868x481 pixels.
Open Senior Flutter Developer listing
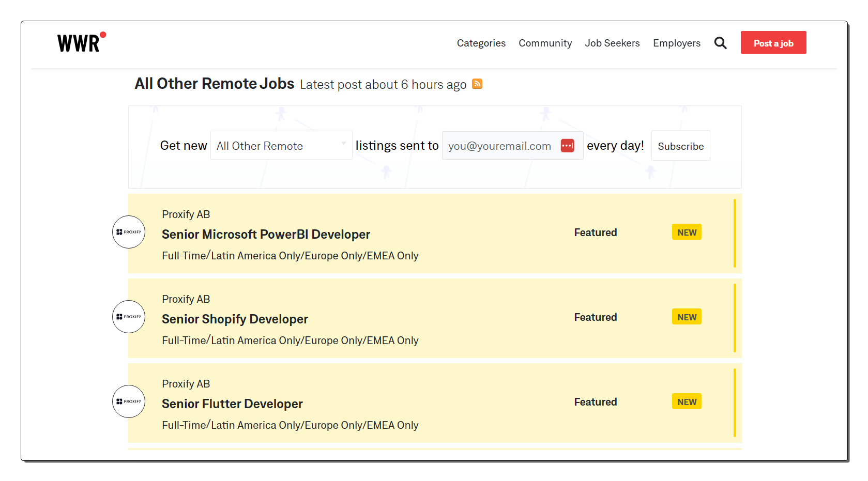pos(232,404)
